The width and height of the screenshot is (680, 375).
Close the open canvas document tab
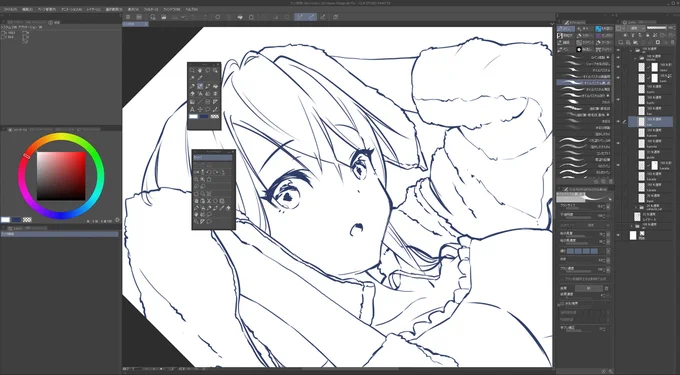click(147, 24)
